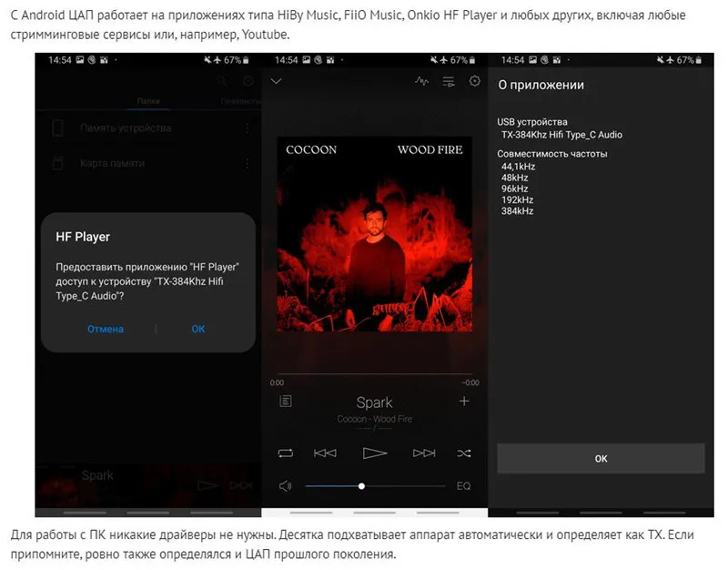The height and width of the screenshot is (570, 728).
Task: Tap gallery notification icon in middle phone
Action: pyautogui.click(x=307, y=60)
